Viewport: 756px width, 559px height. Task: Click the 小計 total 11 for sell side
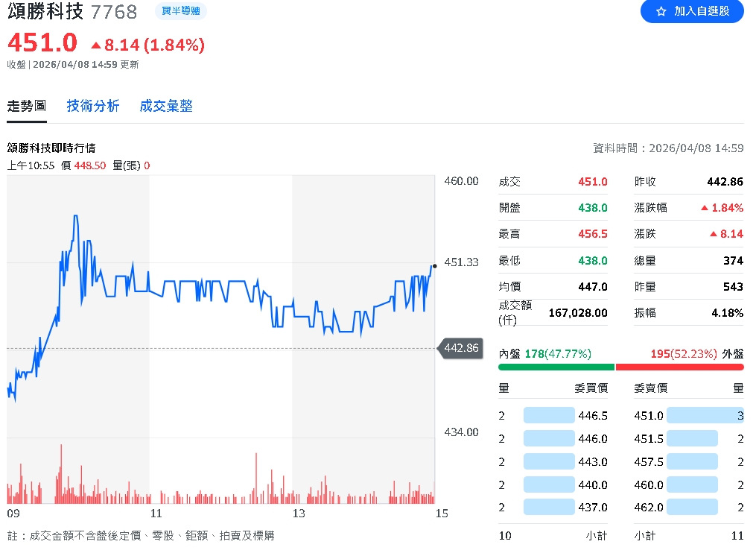tap(737, 535)
